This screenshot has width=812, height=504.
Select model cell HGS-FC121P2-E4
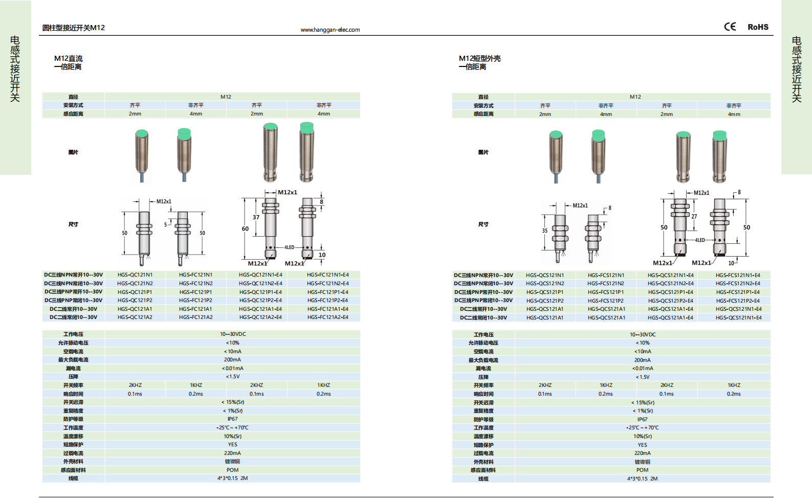point(328,301)
